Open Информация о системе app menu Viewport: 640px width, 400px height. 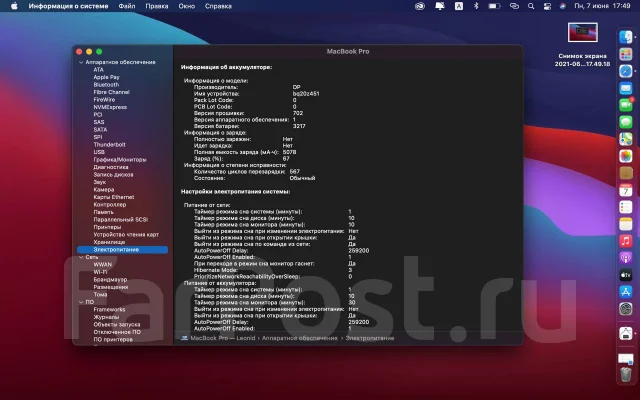pos(69,6)
